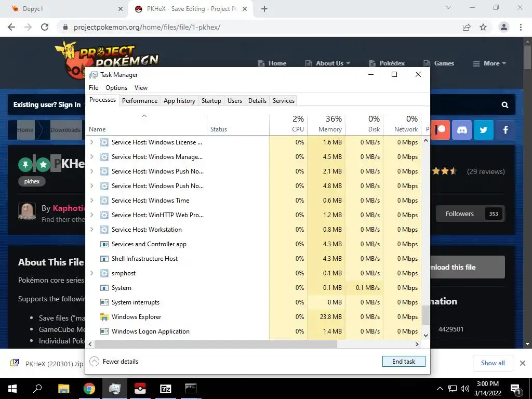Select the System process row
This screenshot has width=532, height=399.
click(253, 288)
